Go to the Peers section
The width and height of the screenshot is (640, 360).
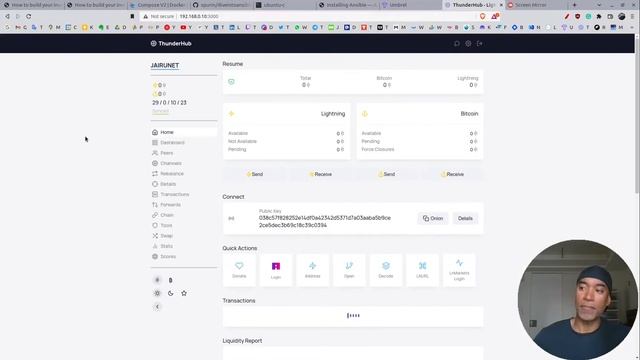tap(184, 153)
